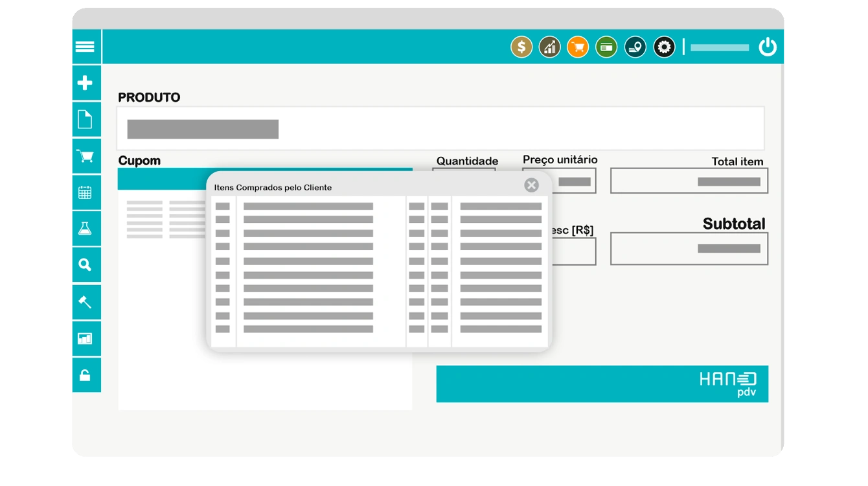868x486 pixels.
Task: Click the unlocked padlock icon
Action: [x=85, y=375]
